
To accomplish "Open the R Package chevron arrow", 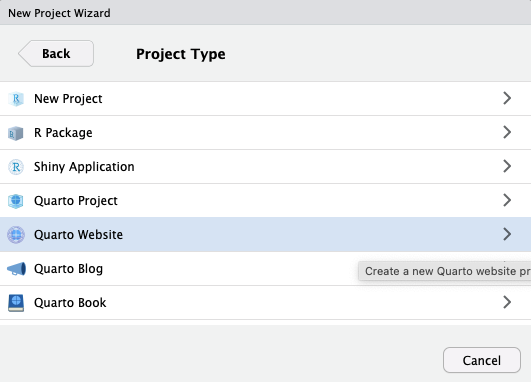I will [x=507, y=132].
